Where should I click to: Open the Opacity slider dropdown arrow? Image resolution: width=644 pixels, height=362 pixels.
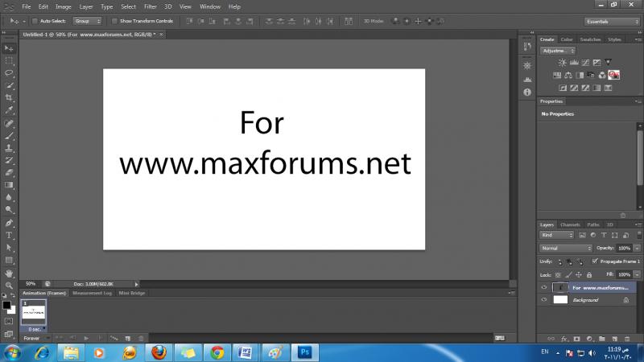click(637, 249)
